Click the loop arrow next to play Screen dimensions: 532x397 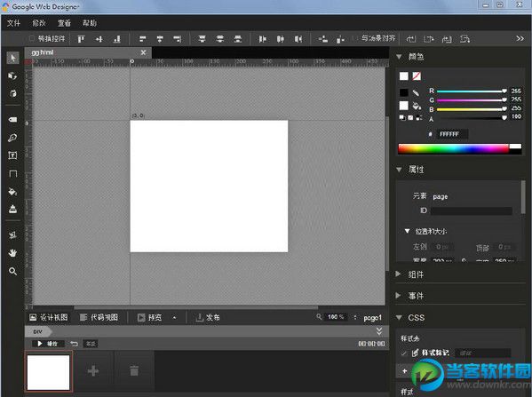pos(74,344)
